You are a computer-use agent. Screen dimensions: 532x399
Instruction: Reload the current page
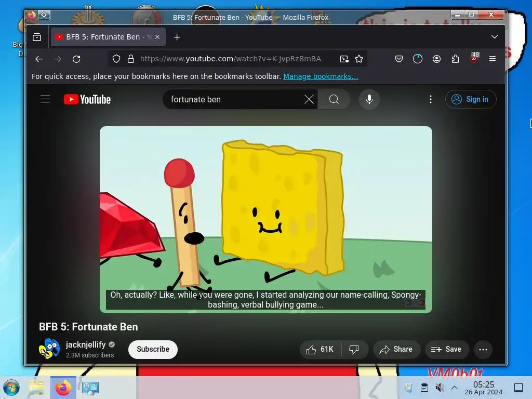click(76, 59)
